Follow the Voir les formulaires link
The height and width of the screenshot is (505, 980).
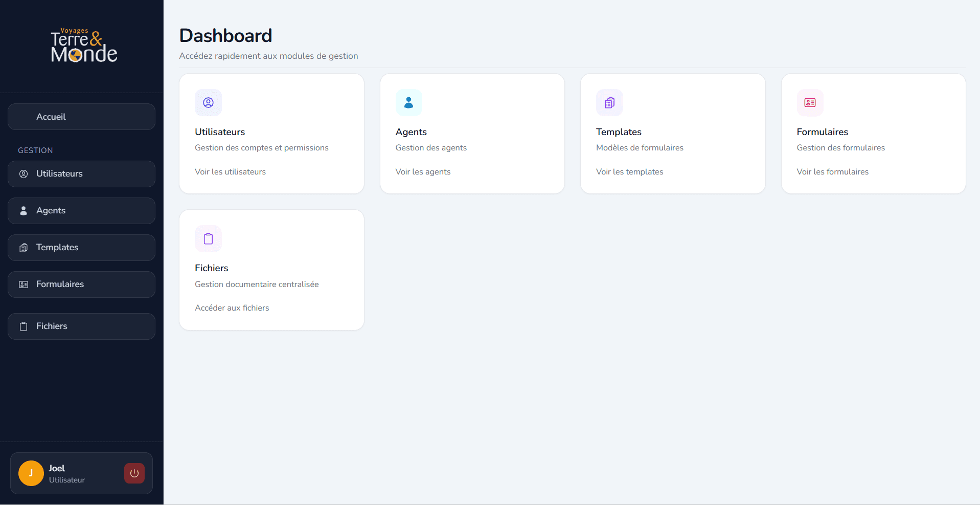(x=833, y=172)
